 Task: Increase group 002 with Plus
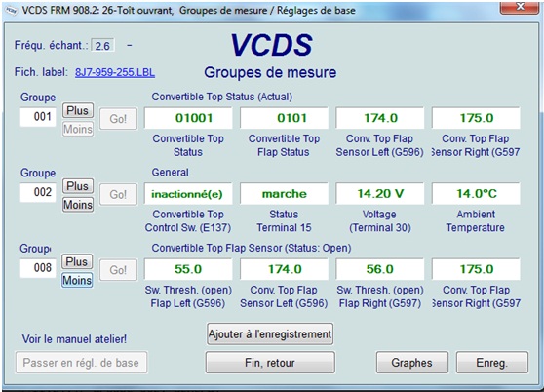point(78,186)
